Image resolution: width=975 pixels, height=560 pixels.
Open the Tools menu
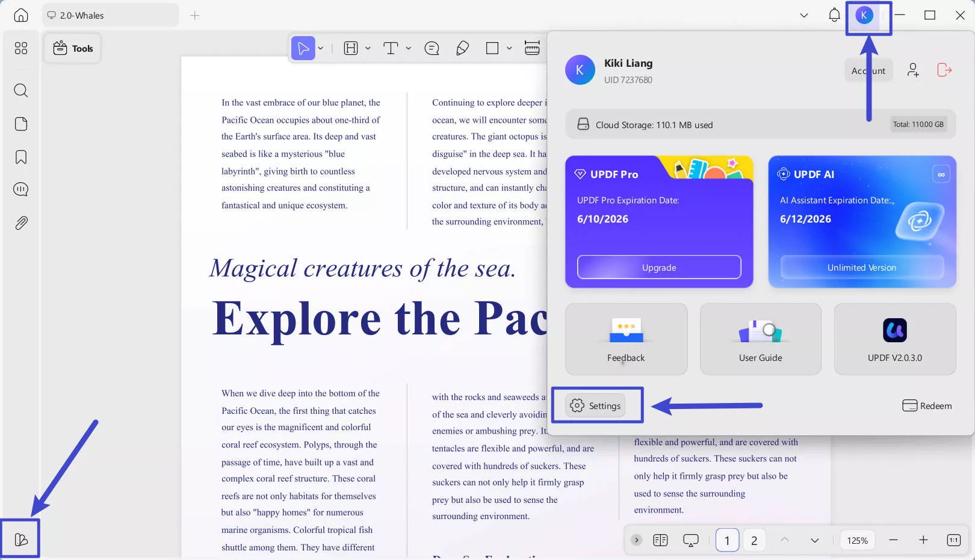[x=73, y=48]
